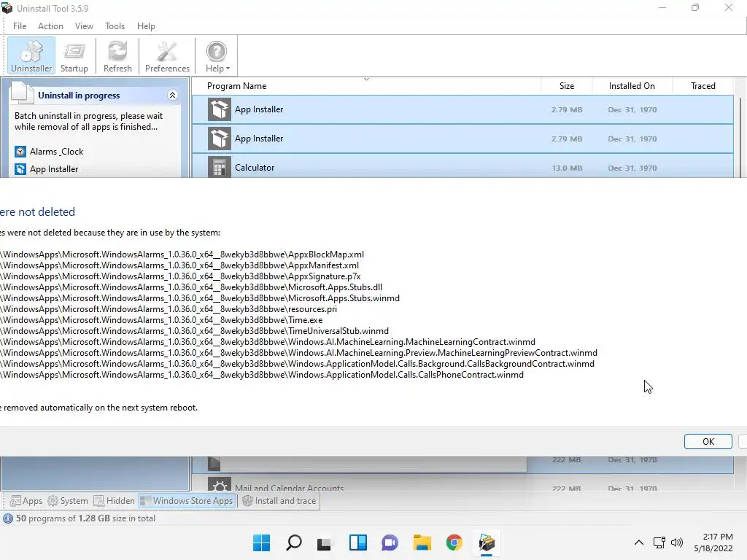The width and height of the screenshot is (747, 560).
Task: Switch to the Windows Store Apps tab
Action: (x=187, y=501)
